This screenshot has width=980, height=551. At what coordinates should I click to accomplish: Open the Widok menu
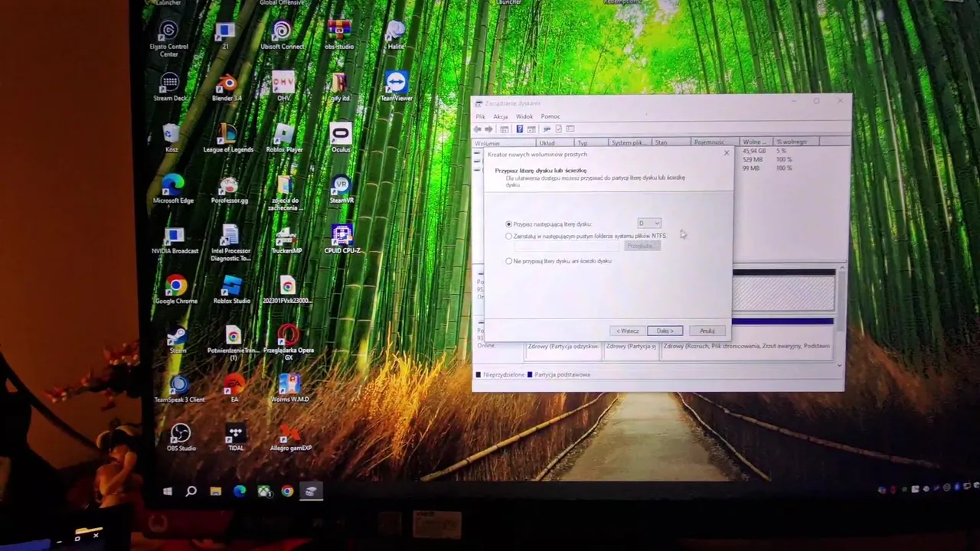(524, 116)
